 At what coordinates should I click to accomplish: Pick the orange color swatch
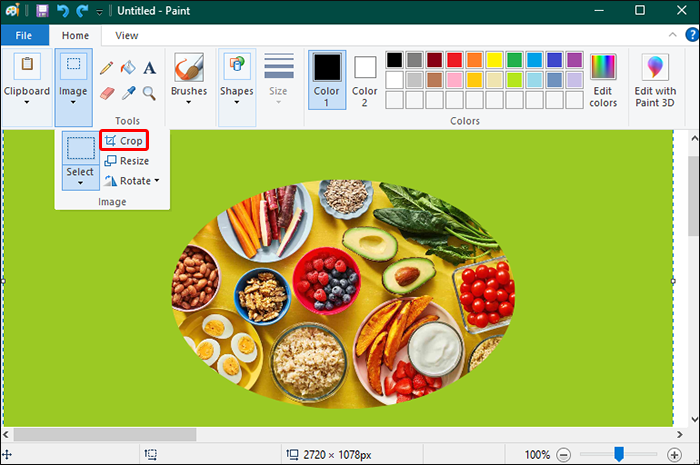(475, 60)
